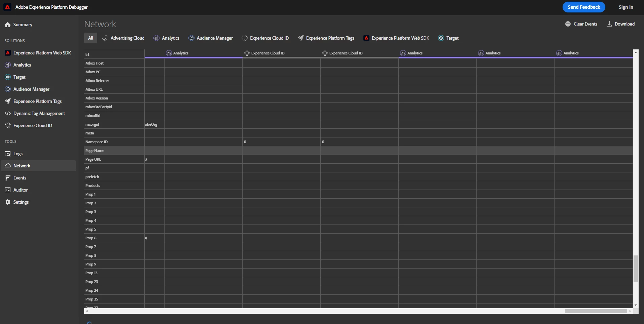Screen dimensions: 644x324
Task: Click the obeOrg cell in mcorgid row
Action: pos(151,124)
